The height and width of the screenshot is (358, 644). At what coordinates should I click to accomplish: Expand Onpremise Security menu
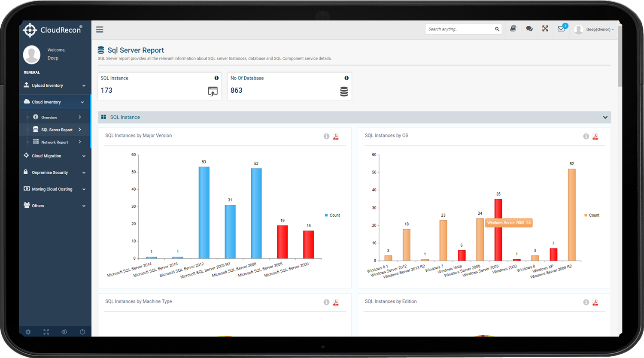[x=55, y=173]
